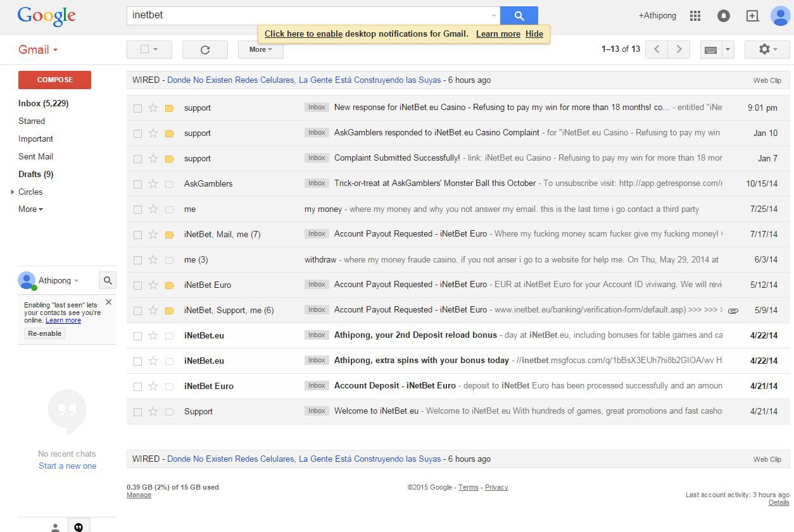Viewport: 794px width, 532px height.
Task: Expand More labels in sidebar
Action: pyautogui.click(x=30, y=209)
